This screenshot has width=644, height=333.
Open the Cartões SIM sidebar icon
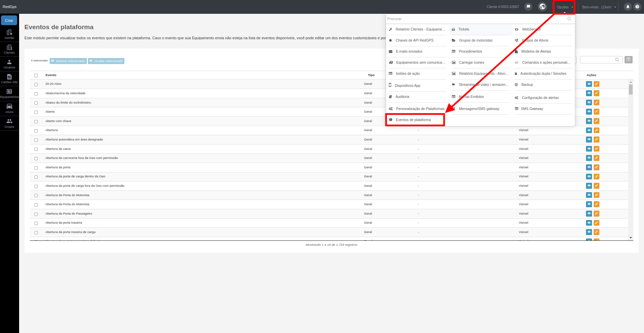tap(9, 78)
